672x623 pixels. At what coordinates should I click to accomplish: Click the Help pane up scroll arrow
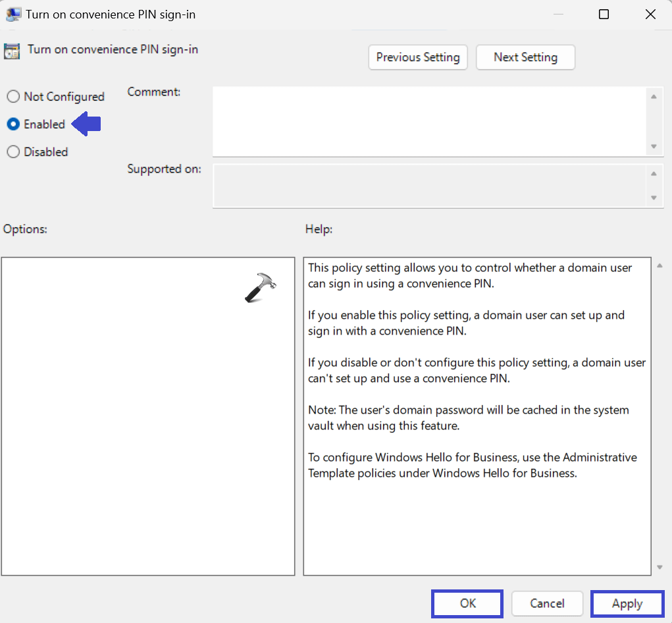coord(660,265)
